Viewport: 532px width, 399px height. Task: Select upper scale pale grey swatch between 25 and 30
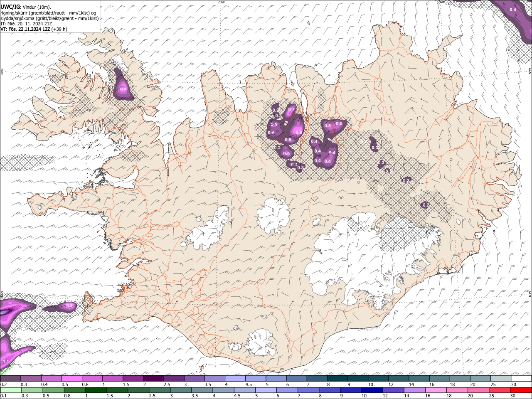(x=501, y=378)
